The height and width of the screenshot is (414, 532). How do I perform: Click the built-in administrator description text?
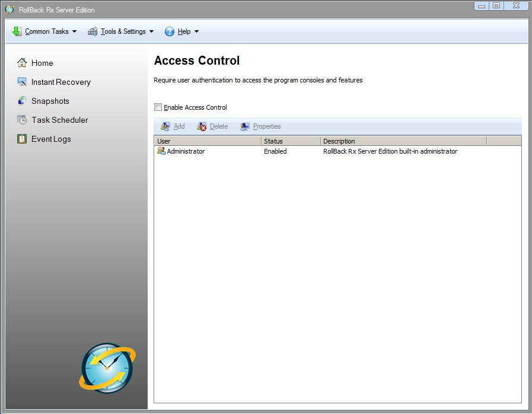[390, 151]
